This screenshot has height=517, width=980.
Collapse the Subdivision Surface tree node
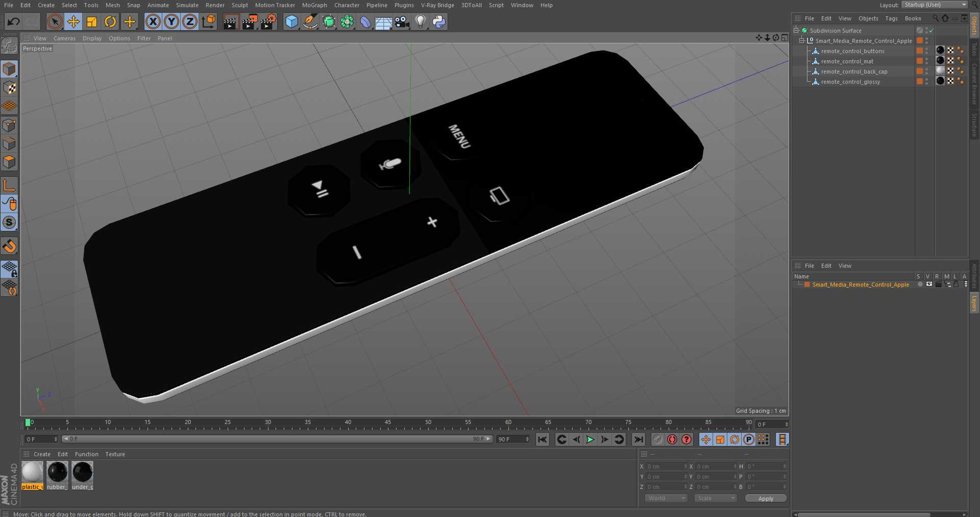(796, 31)
